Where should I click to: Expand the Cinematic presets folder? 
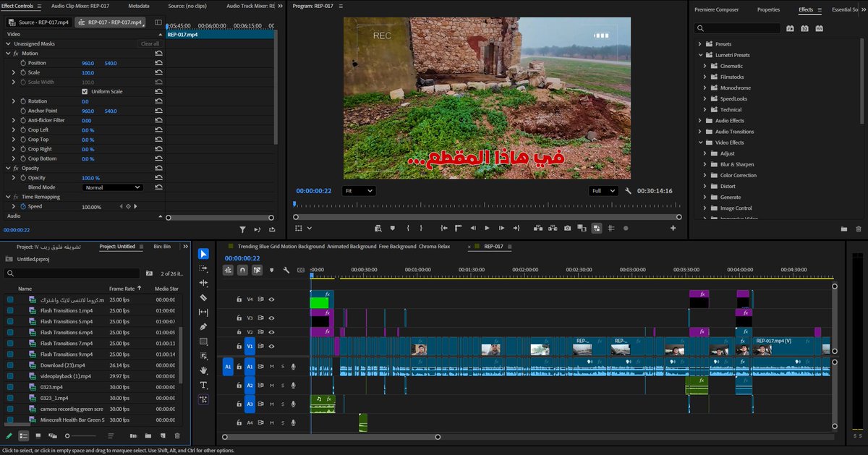(x=705, y=66)
